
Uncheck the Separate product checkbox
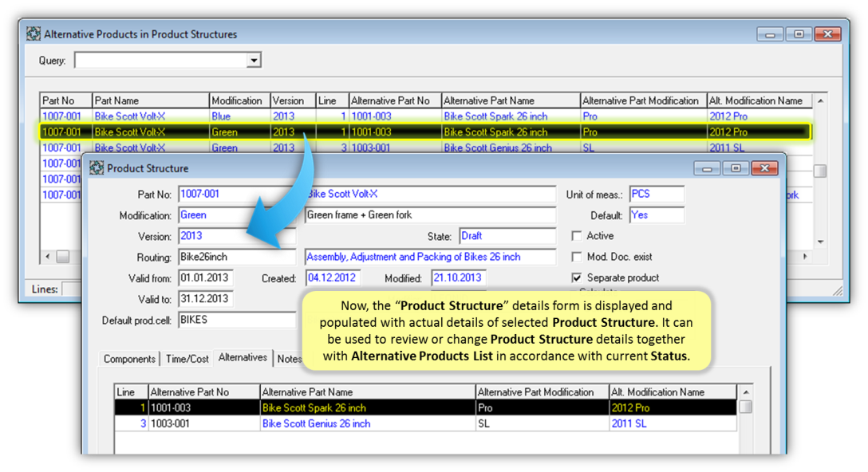pyautogui.click(x=577, y=277)
